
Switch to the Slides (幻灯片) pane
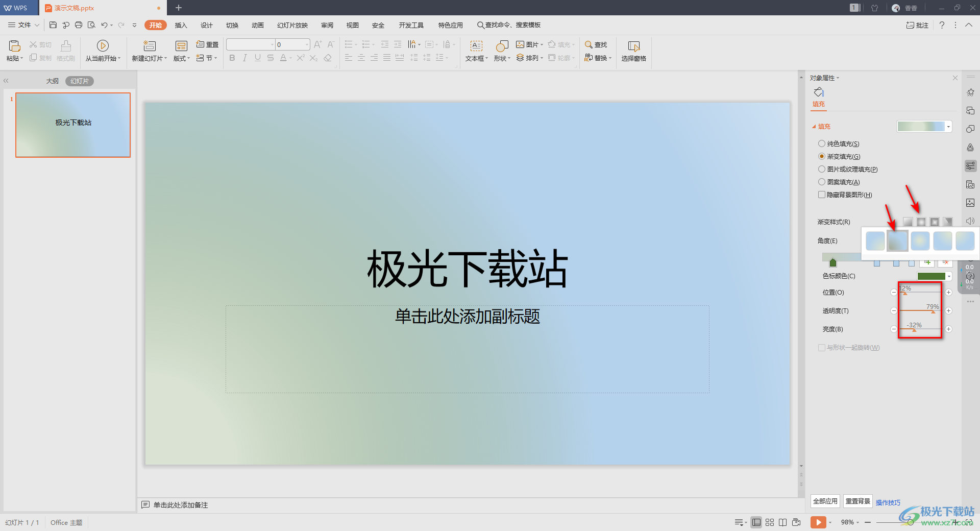(x=80, y=81)
